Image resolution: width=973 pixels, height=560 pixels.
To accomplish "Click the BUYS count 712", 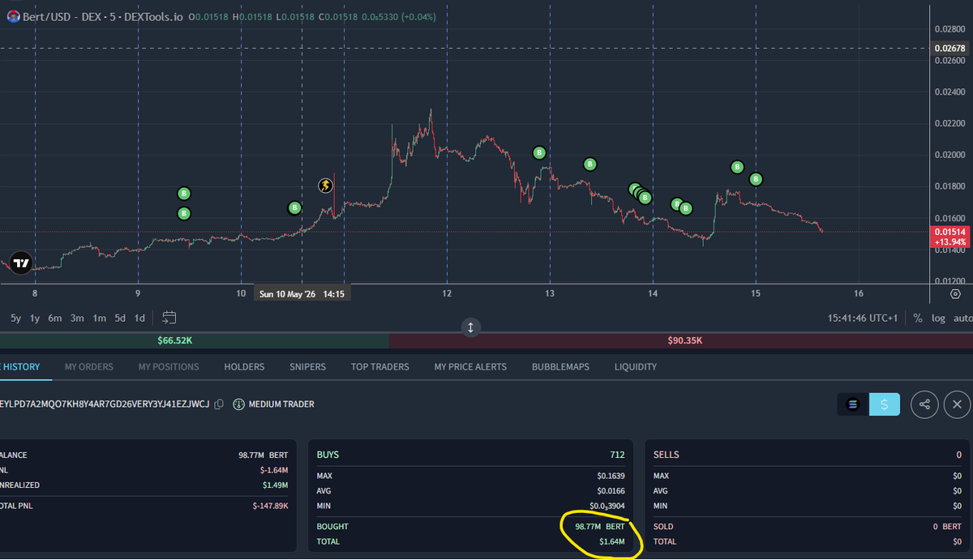I will [x=617, y=455].
